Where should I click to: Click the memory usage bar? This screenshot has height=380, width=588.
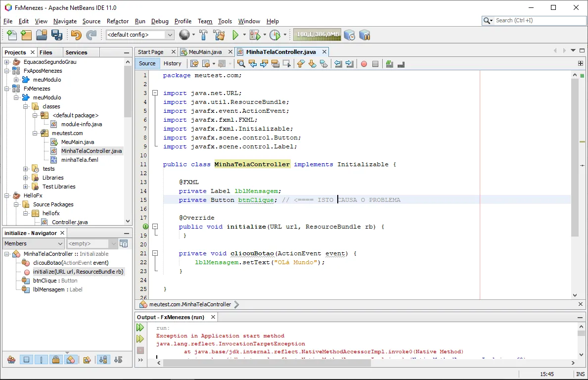(x=317, y=35)
